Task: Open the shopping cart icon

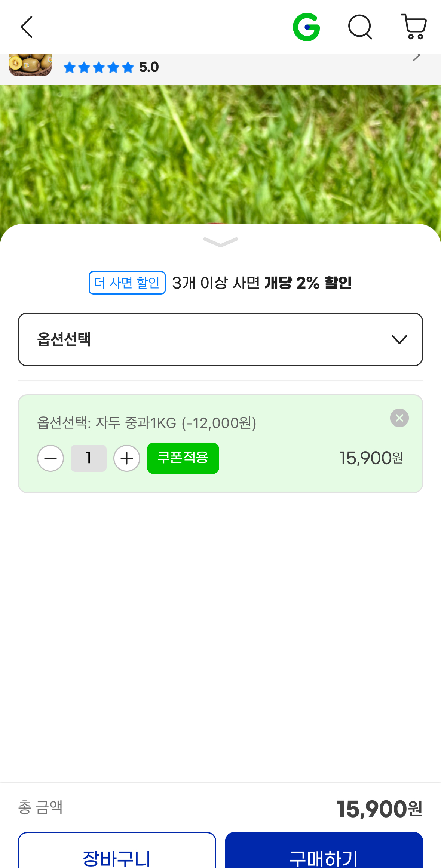Action: pos(414,27)
